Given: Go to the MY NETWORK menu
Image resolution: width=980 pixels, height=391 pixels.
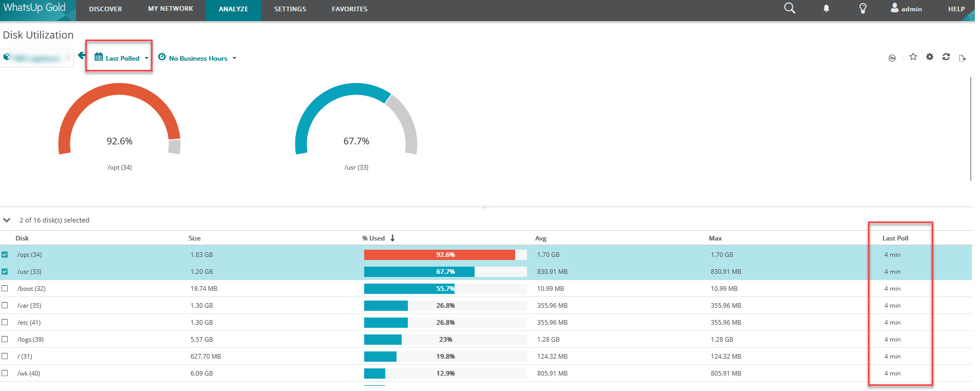Looking at the screenshot, I should (x=171, y=9).
